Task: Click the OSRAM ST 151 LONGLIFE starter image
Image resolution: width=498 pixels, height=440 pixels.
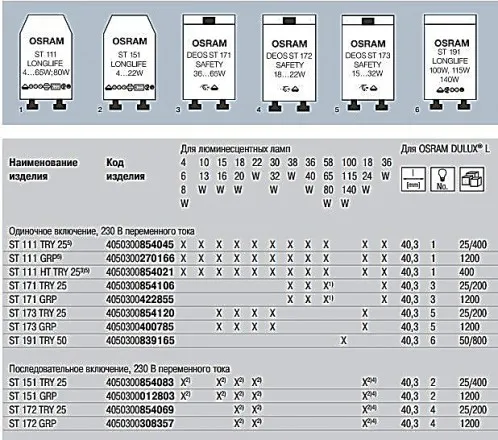Action: [129, 62]
